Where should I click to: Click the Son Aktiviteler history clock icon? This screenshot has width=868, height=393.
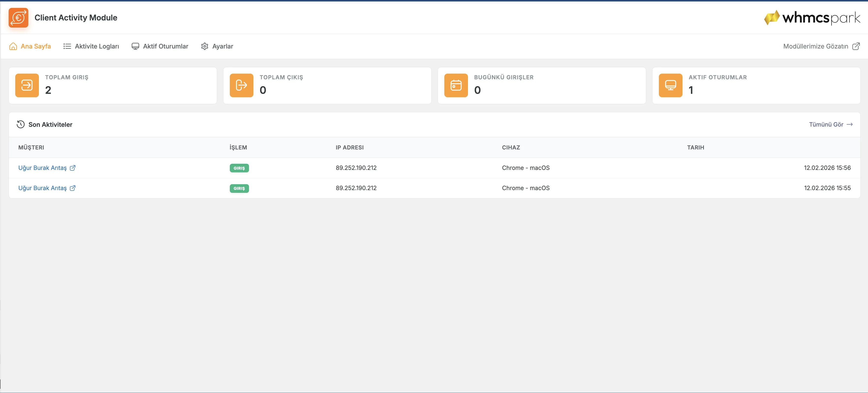pos(21,125)
